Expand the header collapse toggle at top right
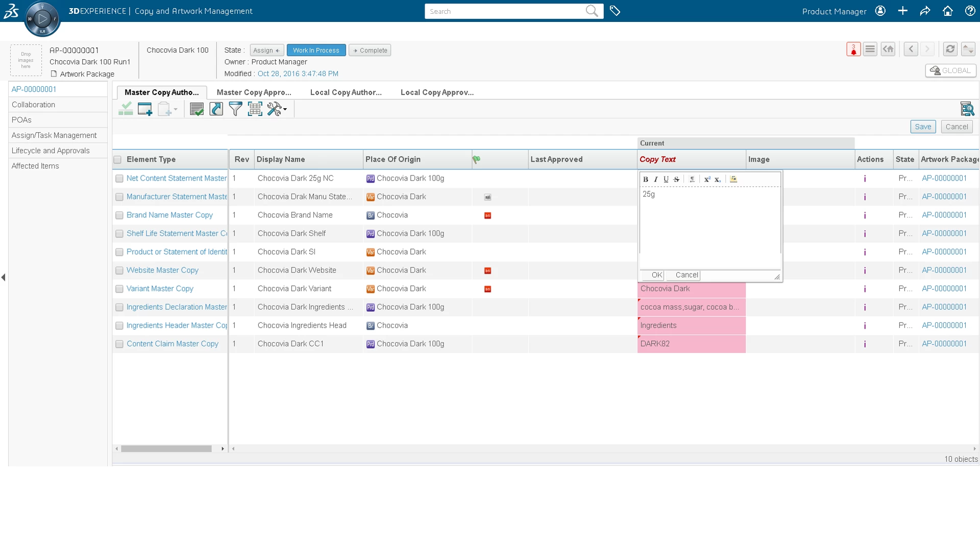The height and width of the screenshot is (551, 980). pos(968,49)
